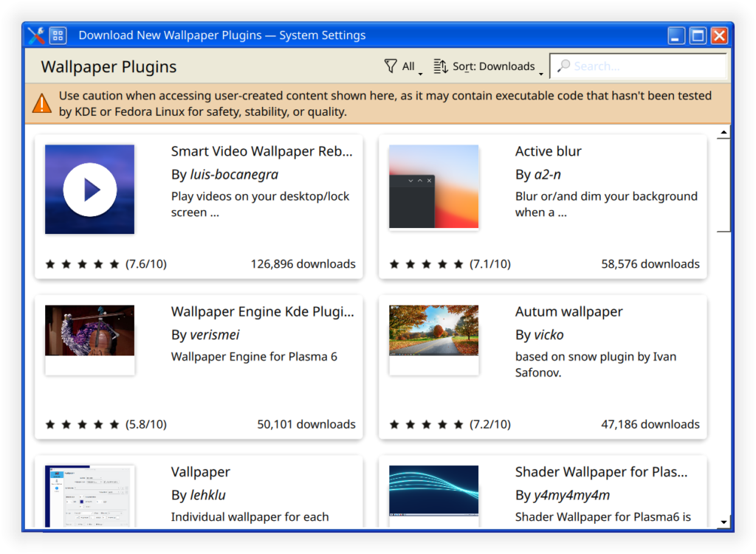
Task: Click the 7.6/10 star rating
Action: [x=106, y=264]
